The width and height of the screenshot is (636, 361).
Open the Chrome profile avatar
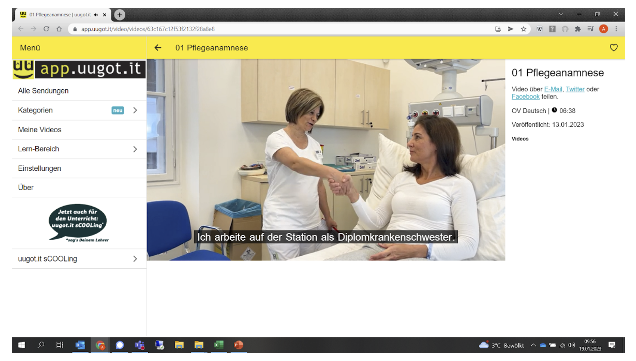pyautogui.click(x=604, y=29)
